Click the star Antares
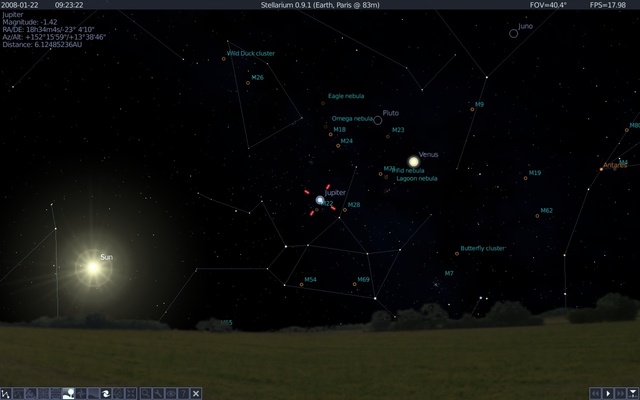The height and width of the screenshot is (400, 640). (601, 169)
